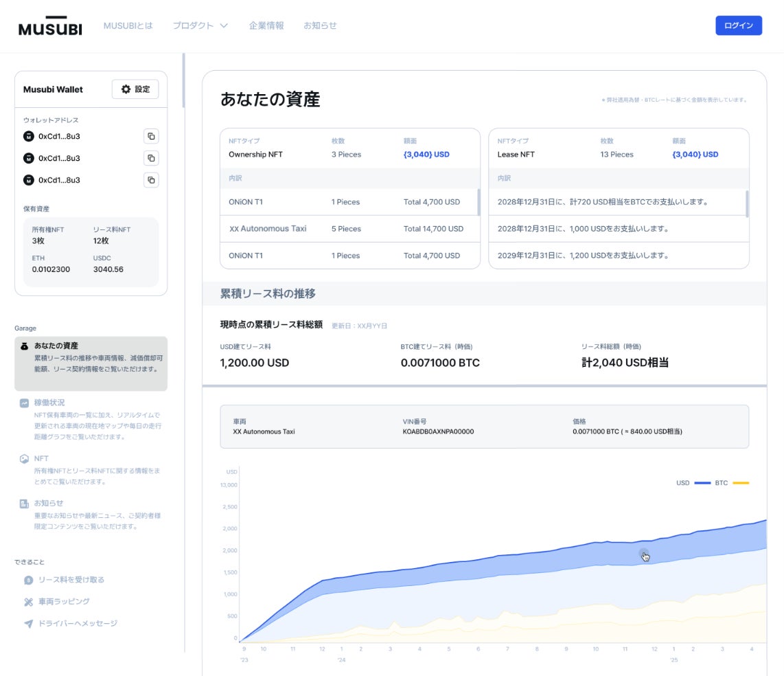Open the お知らせ top navigation item
The width and height of the screenshot is (784, 676).
(x=320, y=25)
